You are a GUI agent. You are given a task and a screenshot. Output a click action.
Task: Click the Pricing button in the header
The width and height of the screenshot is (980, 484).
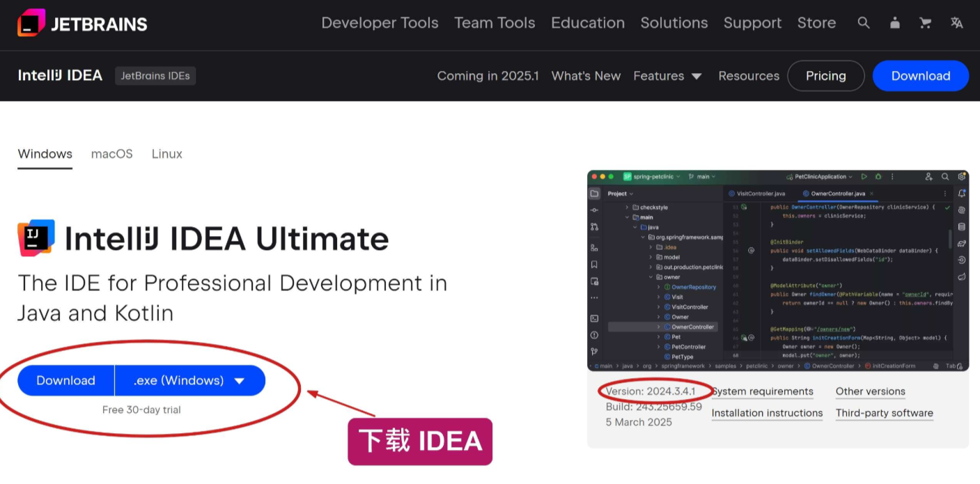click(826, 76)
